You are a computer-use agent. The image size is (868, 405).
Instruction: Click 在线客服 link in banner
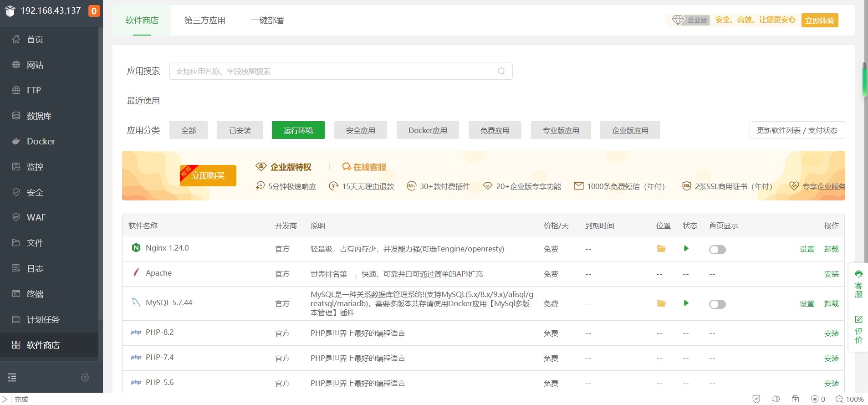[364, 167]
